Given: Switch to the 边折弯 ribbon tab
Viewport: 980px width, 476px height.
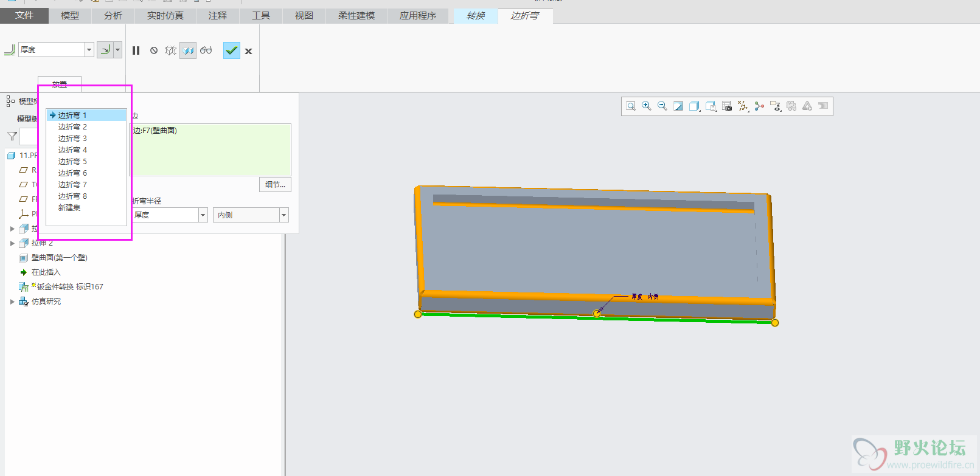Looking at the screenshot, I should tap(525, 16).
